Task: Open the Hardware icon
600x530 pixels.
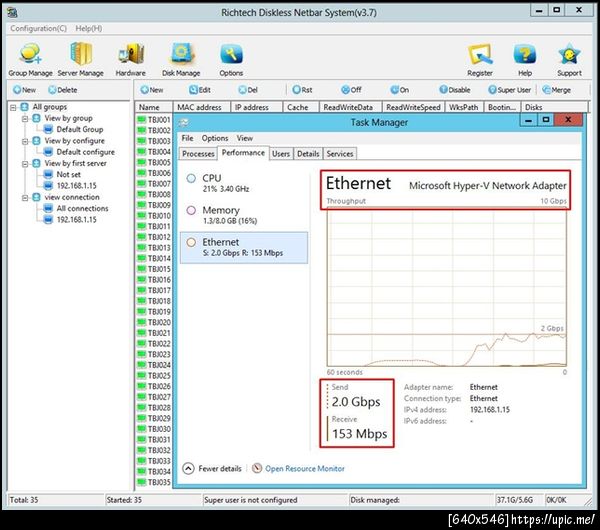Action: (x=130, y=59)
